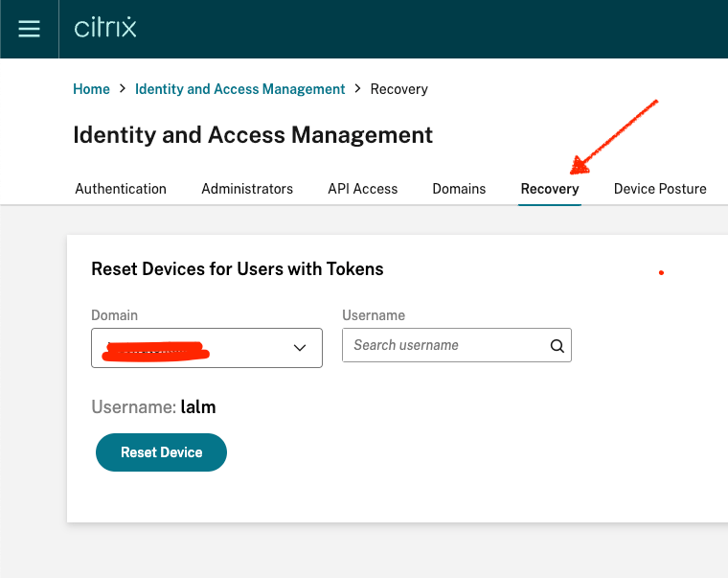Image resolution: width=728 pixels, height=578 pixels.
Task: Open the hamburger navigation menu
Action: tap(30, 29)
